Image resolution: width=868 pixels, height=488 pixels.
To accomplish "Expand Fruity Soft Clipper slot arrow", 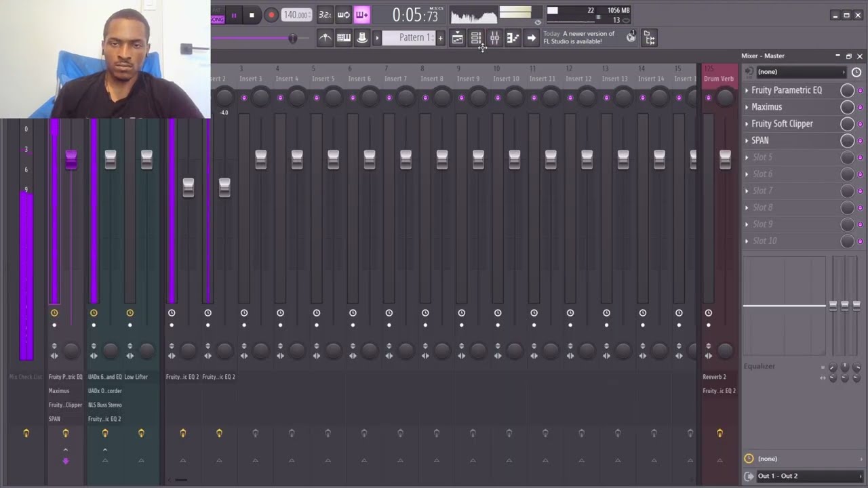I will (x=747, y=124).
